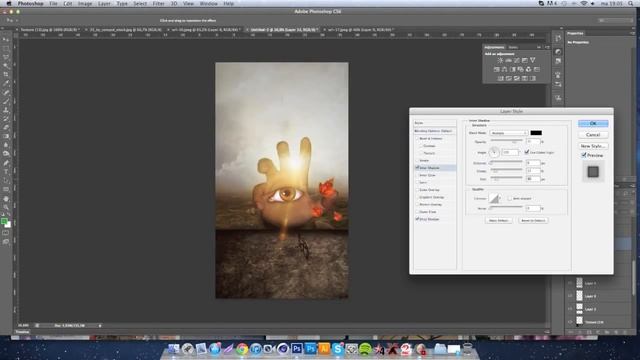
Task: Open Spotify from the Dock
Action: (x=365, y=349)
